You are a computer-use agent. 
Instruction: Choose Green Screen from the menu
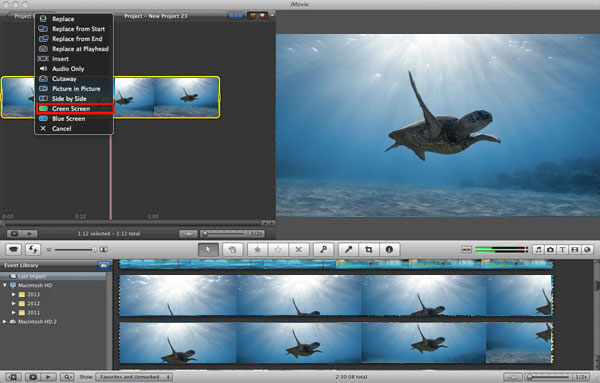[75, 109]
